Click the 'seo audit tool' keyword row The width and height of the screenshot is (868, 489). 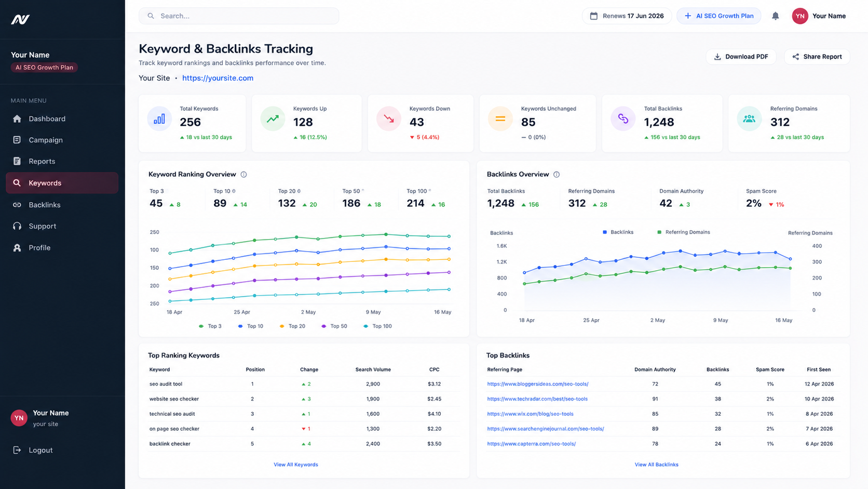click(x=304, y=384)
